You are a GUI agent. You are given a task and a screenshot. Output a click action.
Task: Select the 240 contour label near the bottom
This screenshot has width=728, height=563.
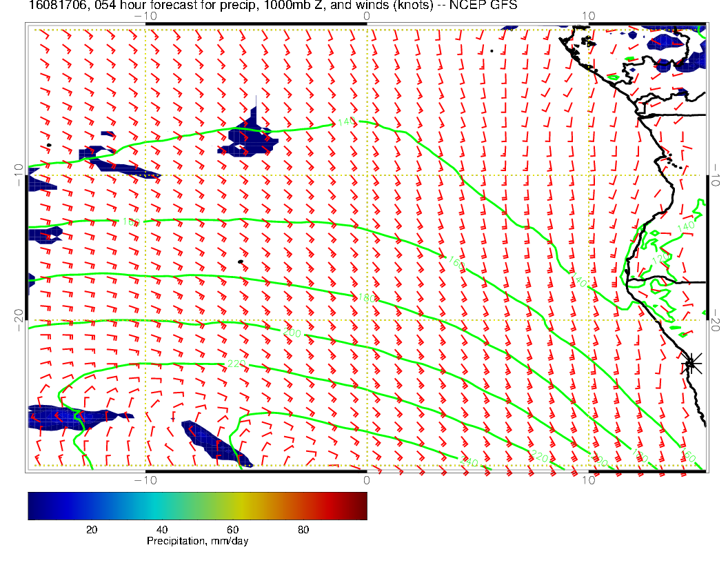coord(468,462)
